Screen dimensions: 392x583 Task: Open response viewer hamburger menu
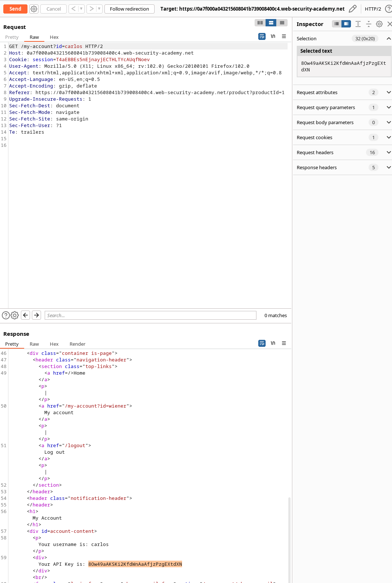click(x=284, y=343)
